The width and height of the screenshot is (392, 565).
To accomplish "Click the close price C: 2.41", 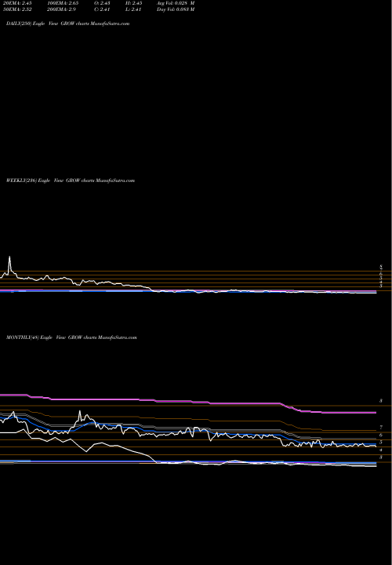I will point(100,9).
